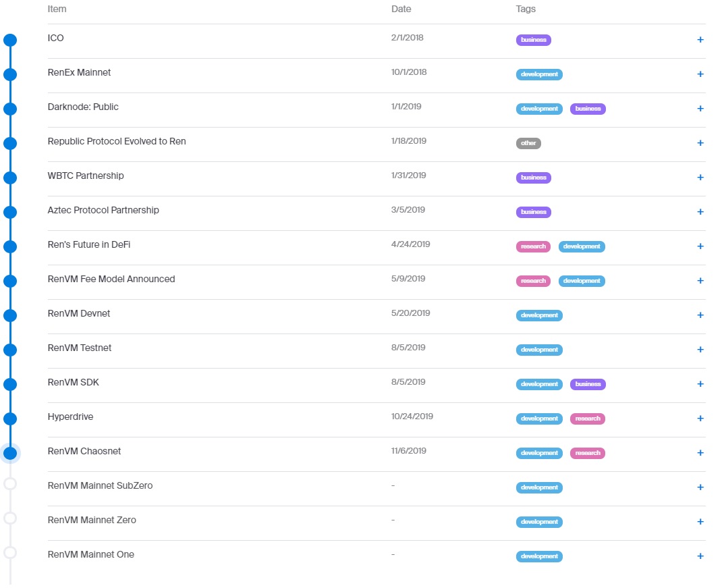
Task: Click the plus icon for WBTC Partnership
Action: click(x=700, y=178)
